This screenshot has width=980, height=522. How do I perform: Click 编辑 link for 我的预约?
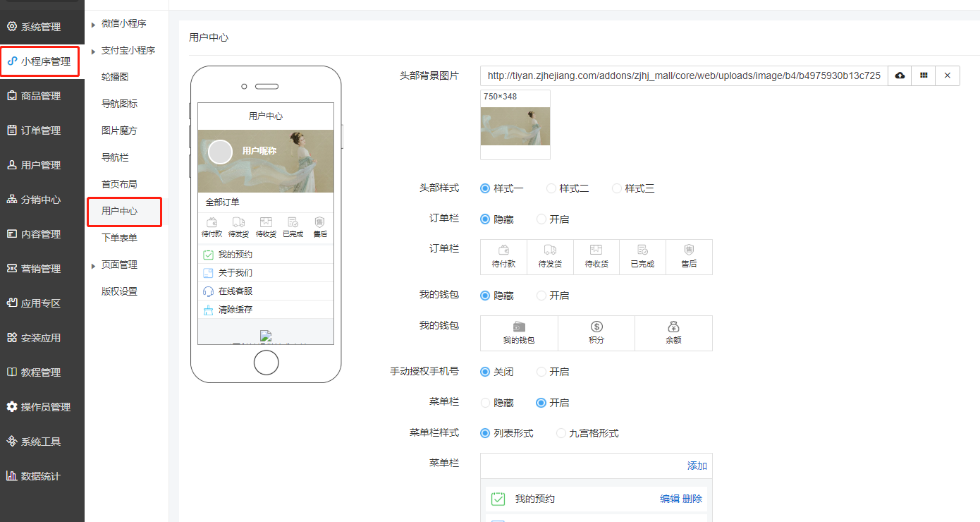pos(669,499)
